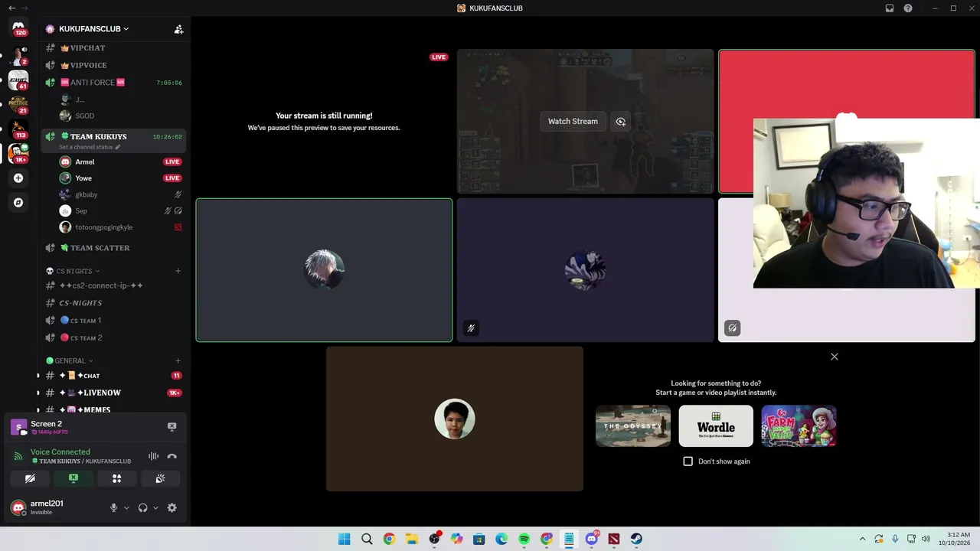Open the Voice Connected details
The width and height of the screenshot is (980, 551).
60,452
